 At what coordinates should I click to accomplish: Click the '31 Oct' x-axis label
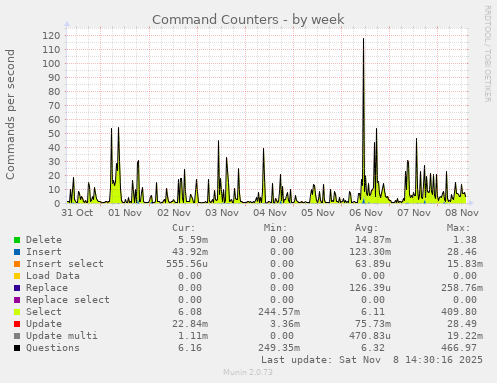77,213
